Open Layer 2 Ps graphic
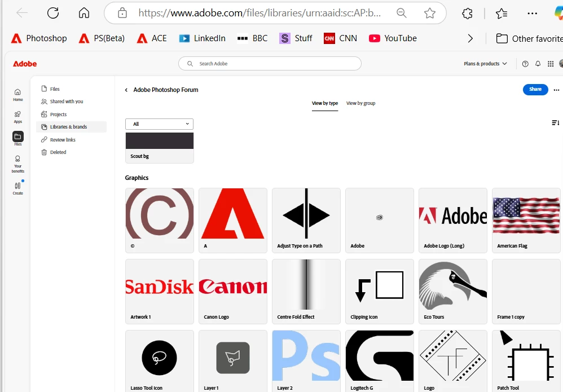This screenshot has height=392, width=563. (x=306, y=361)
